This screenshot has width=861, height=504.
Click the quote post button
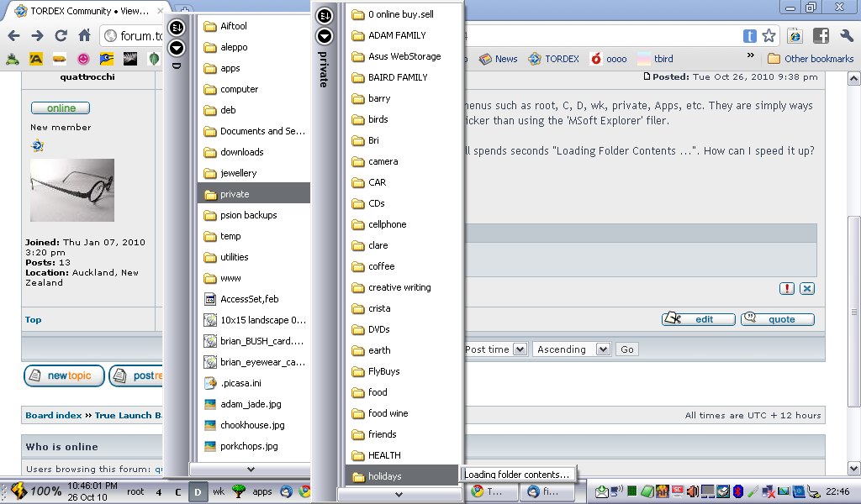coord(778,319)
